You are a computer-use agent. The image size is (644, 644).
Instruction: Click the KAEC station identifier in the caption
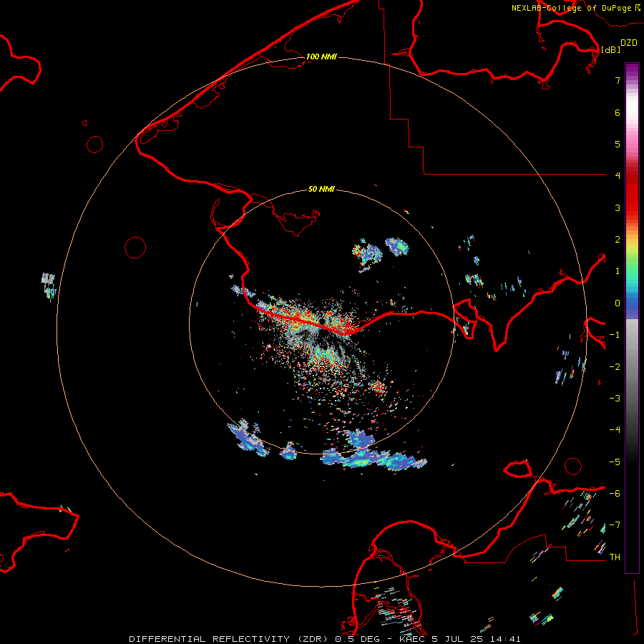pos(411,639)
